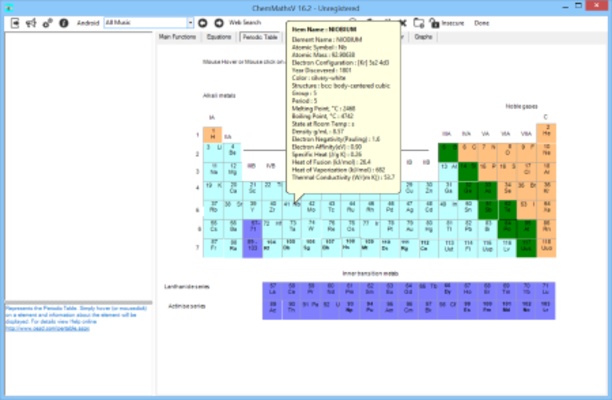This screenshot has width=612, height=400.
Task: Select the Radon (86 Rn) cell
Action: (546, 229)
